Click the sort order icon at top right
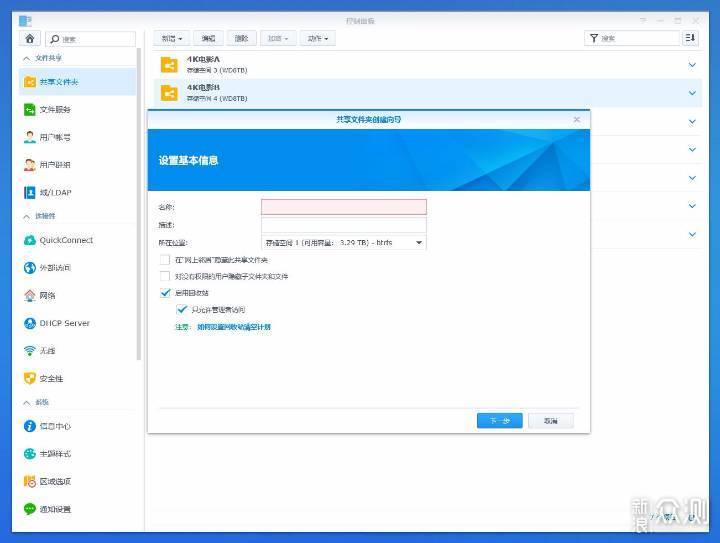Image resolution: width=720 pixels, height=543 pixels. 690,38
